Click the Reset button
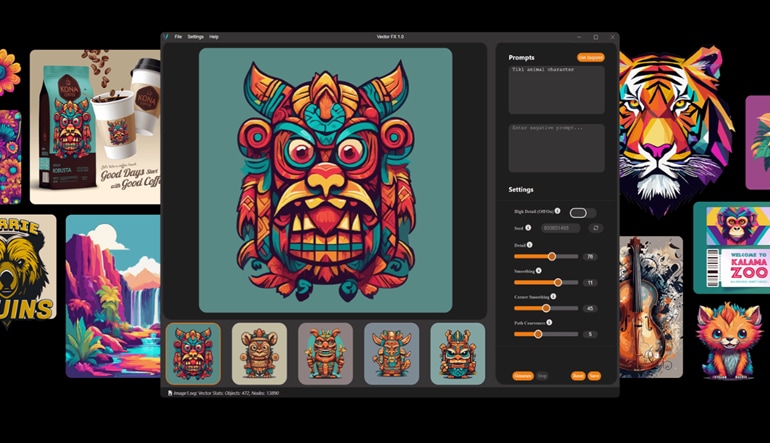Image resolution: width=770 pixels, height=443 pixels. click(x=578, y=376)
